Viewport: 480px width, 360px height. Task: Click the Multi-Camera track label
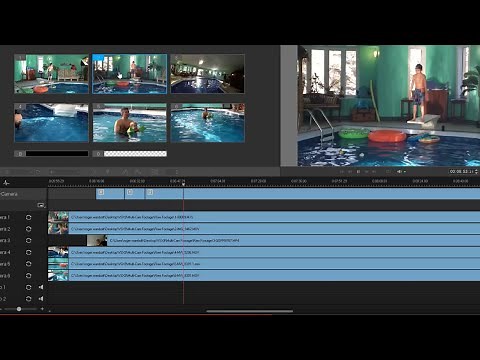pos(9,194)
